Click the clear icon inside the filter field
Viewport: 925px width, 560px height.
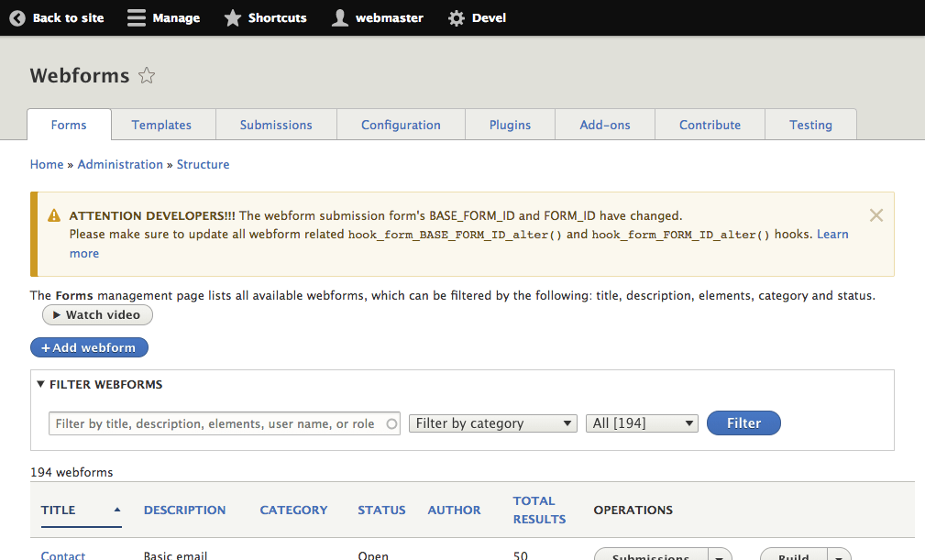point(391,423)
